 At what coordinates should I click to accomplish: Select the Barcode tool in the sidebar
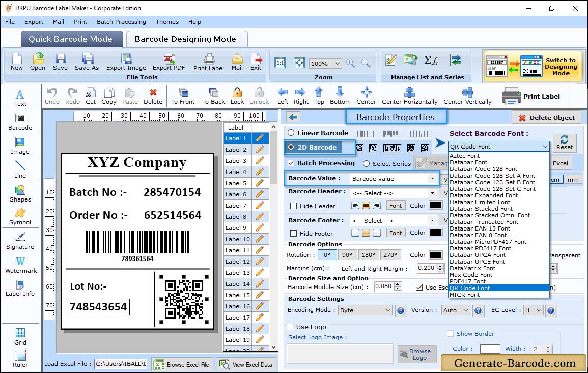pos(20,123)
